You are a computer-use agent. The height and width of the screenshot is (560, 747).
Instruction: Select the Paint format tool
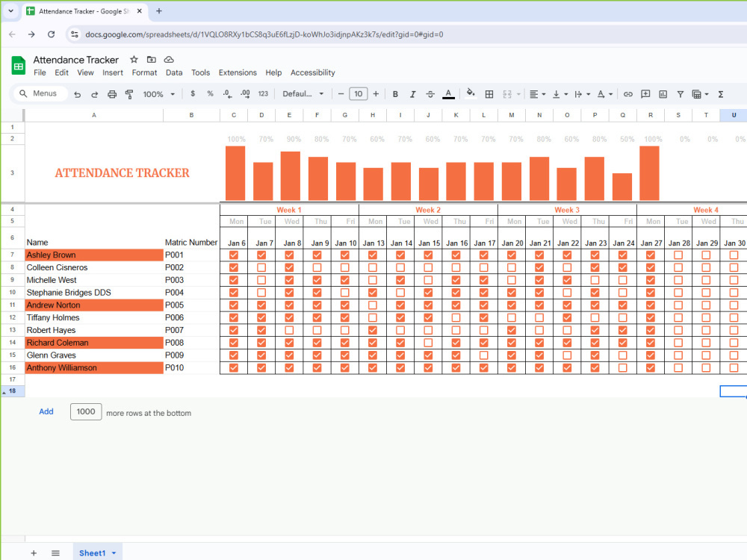pos(129,94)
